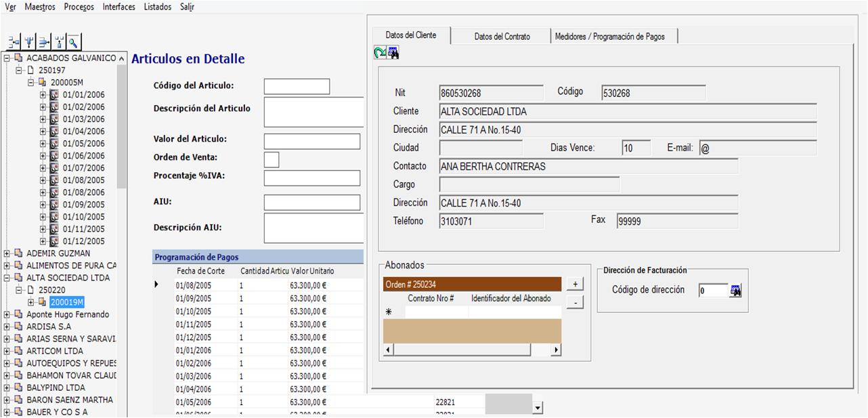This screenshot has height=418, width=868.
Task: Click the folder icon beside Aponte Hugo Fernando
Action: [x=18, y=314]
